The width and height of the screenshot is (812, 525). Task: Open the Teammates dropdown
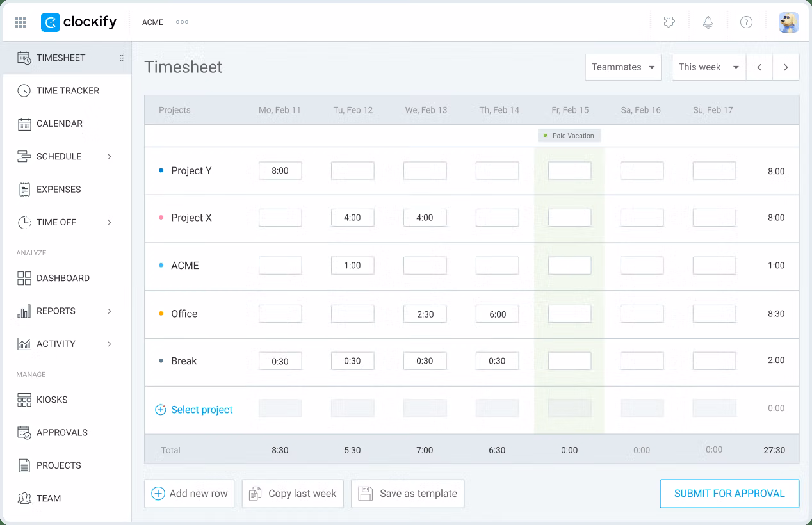pyautogui.click(x=622, y=67)
